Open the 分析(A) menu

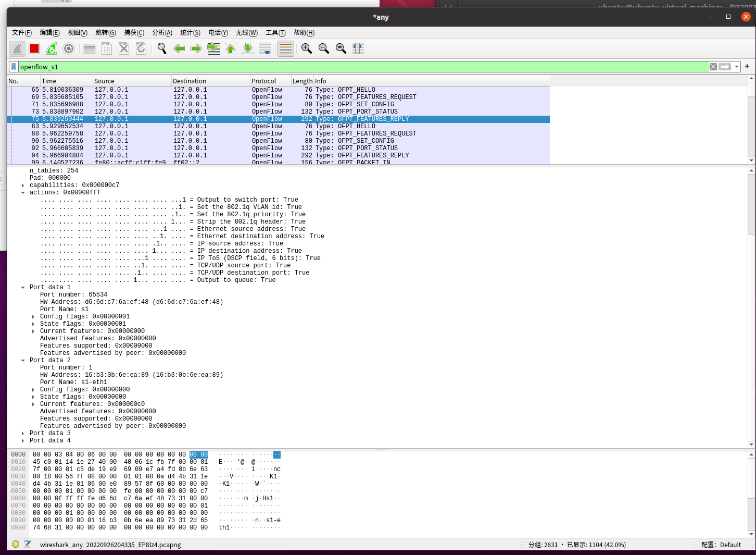click(162, 32)
